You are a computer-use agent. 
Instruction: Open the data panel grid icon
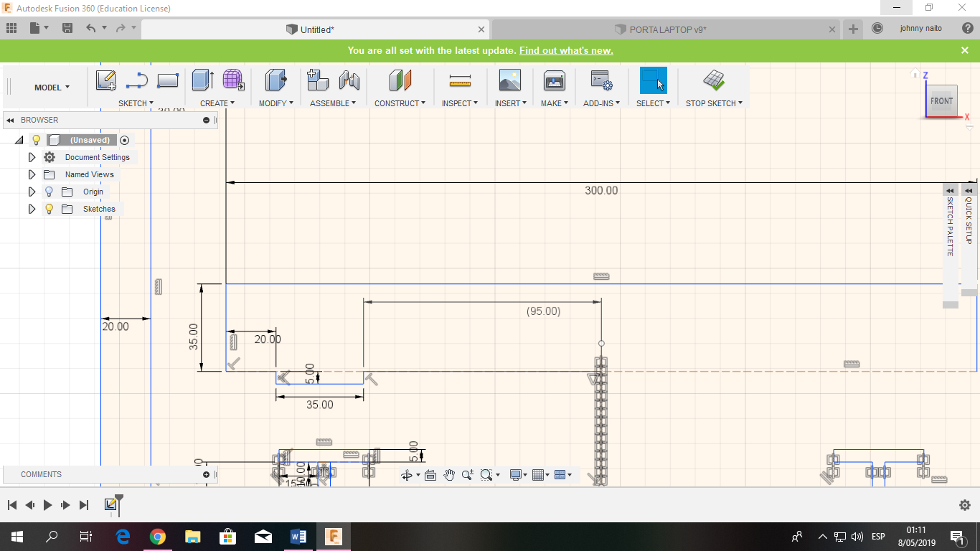(x=11, y=29)
